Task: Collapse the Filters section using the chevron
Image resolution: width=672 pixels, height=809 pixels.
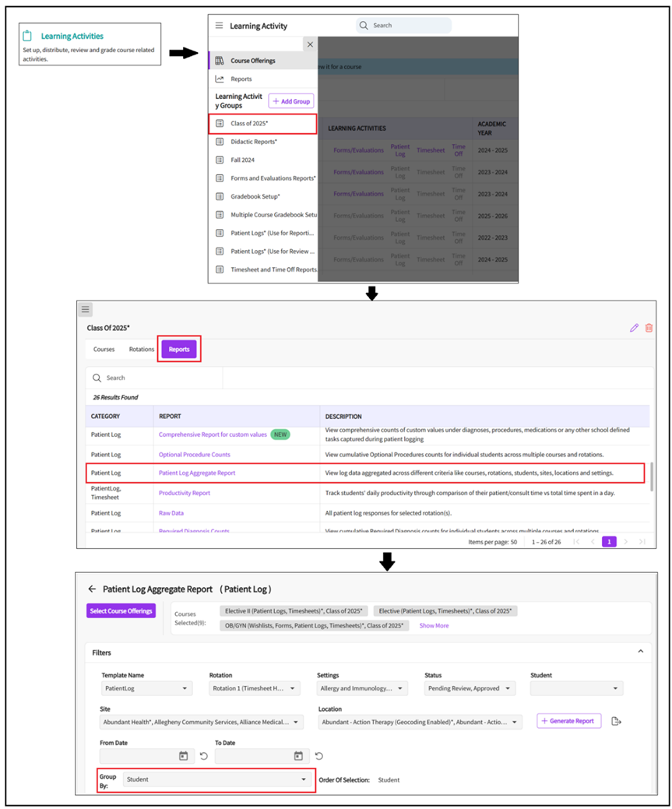Action: (x=640, y=651)
